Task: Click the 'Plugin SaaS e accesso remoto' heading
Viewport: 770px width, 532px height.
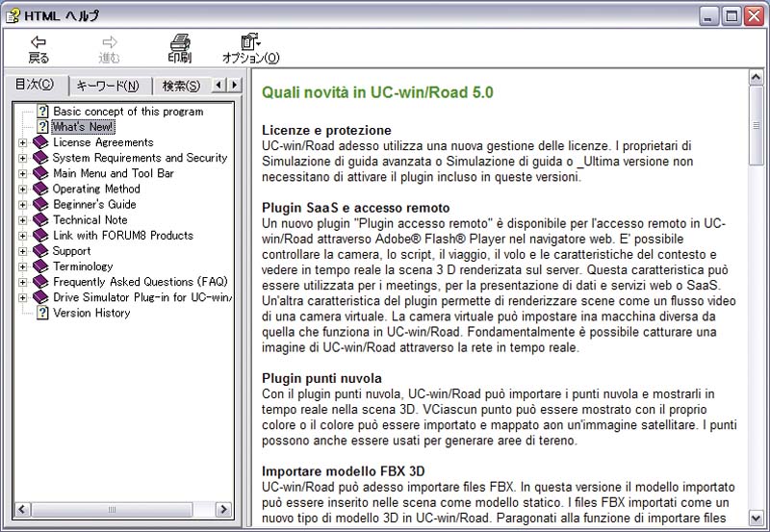Action: 355,208
